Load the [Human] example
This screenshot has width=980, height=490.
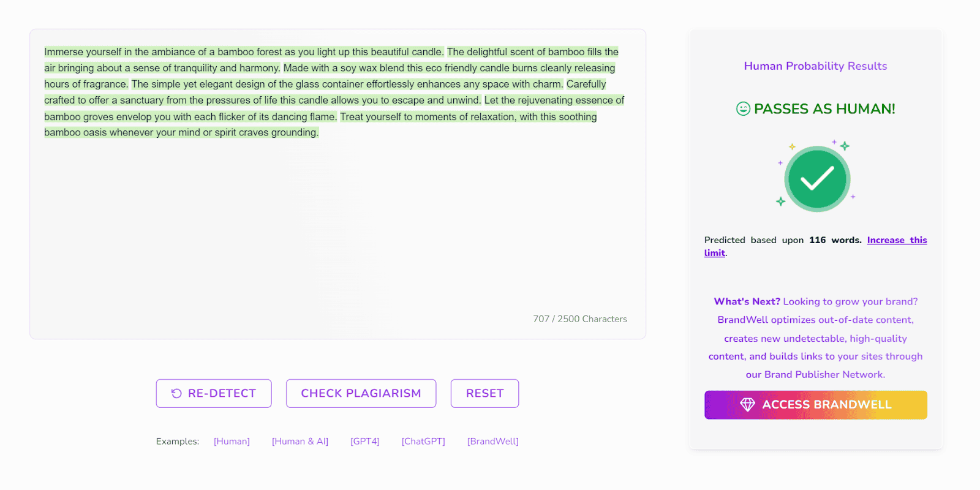coord(232,441)
